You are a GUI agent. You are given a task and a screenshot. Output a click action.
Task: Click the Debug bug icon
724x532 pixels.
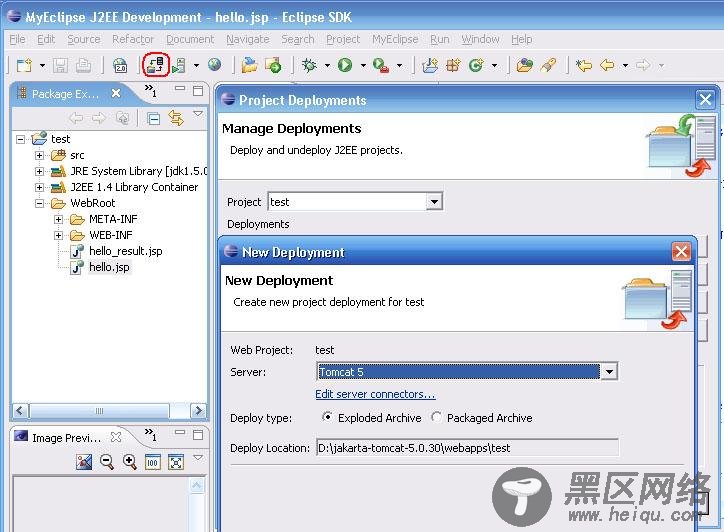[x=309, y=65]
